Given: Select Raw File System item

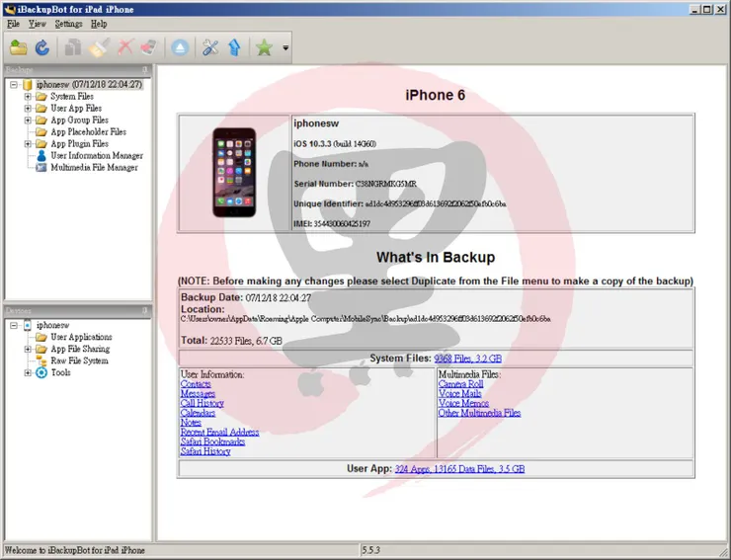Looking at the screenshot, I should 79,360.
